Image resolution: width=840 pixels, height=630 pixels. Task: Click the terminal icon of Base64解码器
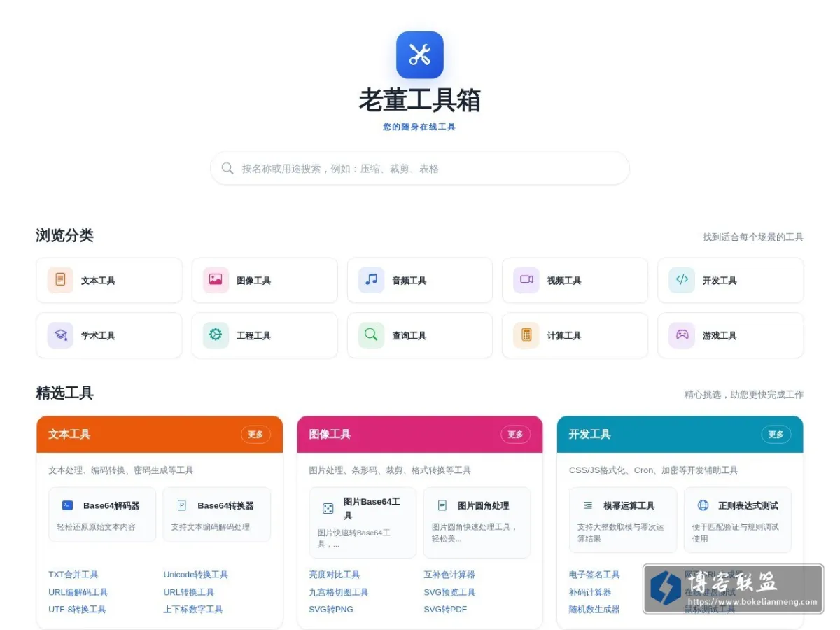pyautogui.click(x=67, y=505)
